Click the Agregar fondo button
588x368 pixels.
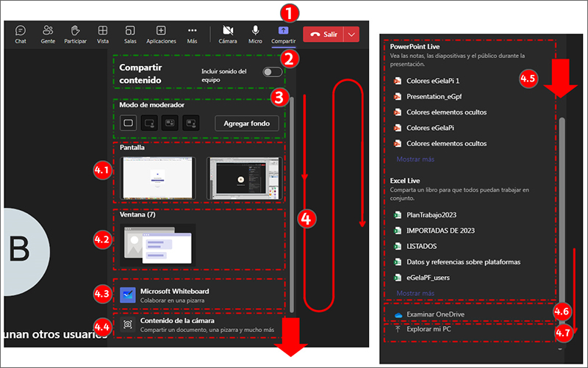tap(246, 123)
